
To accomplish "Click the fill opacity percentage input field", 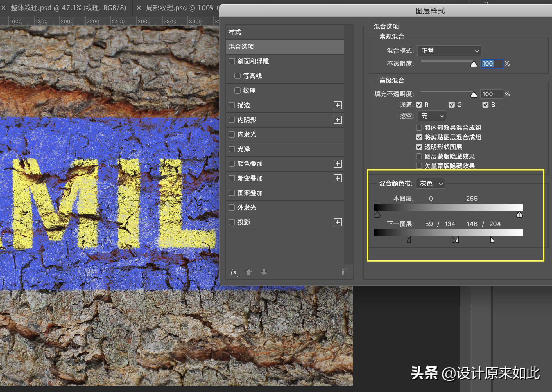I will point(492,94).
